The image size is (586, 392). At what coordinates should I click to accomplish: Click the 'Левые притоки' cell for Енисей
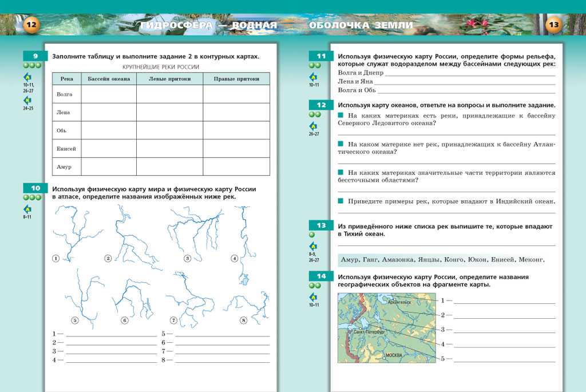pyautogui.click(x=169, y=148)
